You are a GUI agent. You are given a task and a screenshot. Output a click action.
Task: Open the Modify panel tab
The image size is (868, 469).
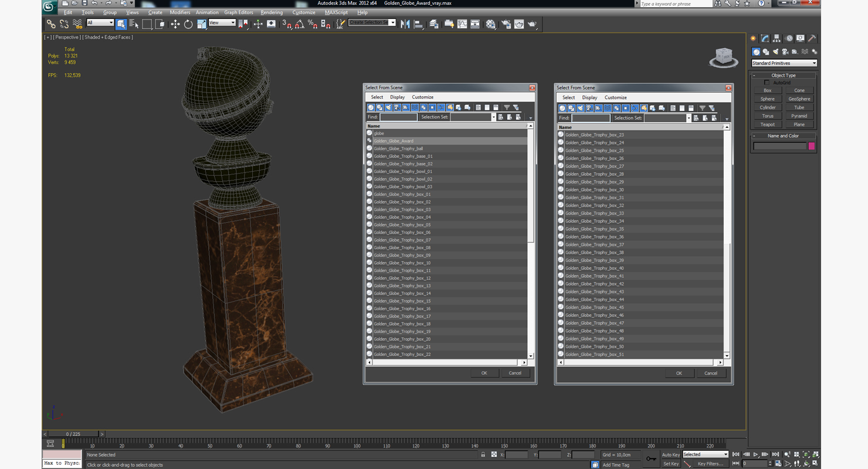pyautogui.click(x=765, y=38)
